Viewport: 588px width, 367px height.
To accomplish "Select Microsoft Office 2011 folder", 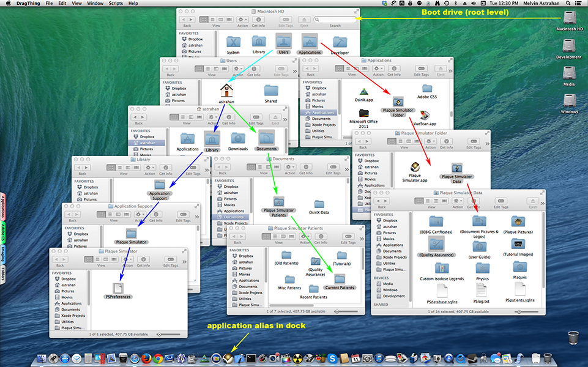I will point(363,113).
